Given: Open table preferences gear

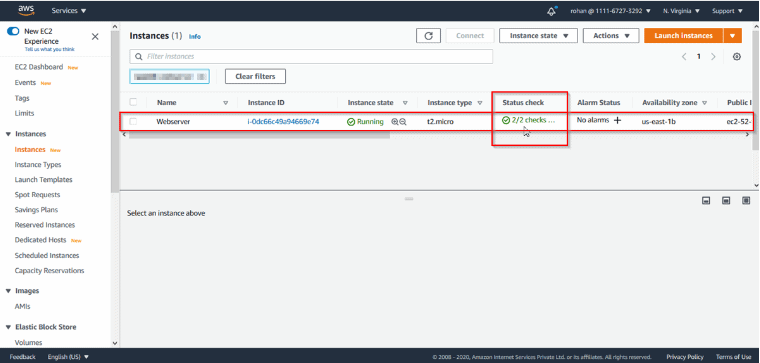Looking at the screenshot, I should pyautogui.click(x=737, y=57).
